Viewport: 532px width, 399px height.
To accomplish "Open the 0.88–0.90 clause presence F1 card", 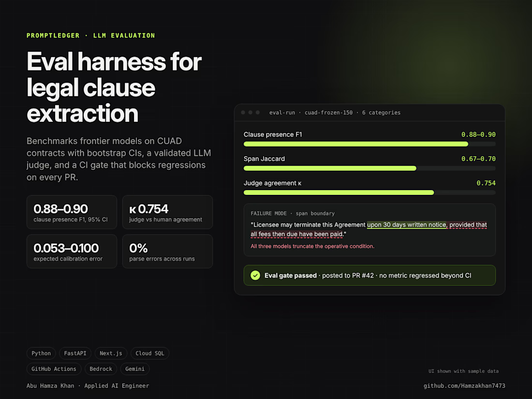I will click(x=72, y=212).
